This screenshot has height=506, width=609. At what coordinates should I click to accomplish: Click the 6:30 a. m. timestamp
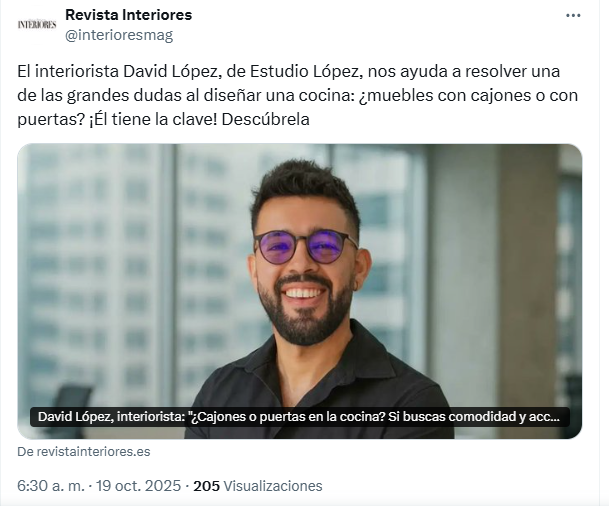pyautogui.click(x=51, y=486)
